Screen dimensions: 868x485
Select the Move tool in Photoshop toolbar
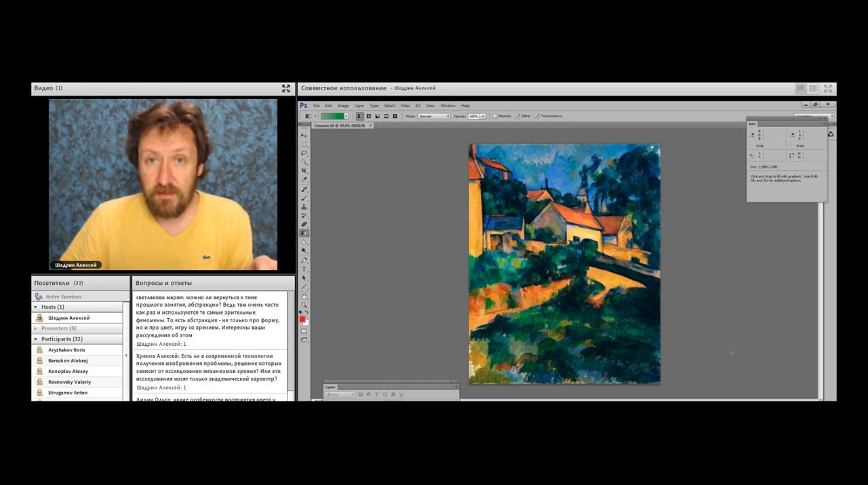[x=304, y=136]
